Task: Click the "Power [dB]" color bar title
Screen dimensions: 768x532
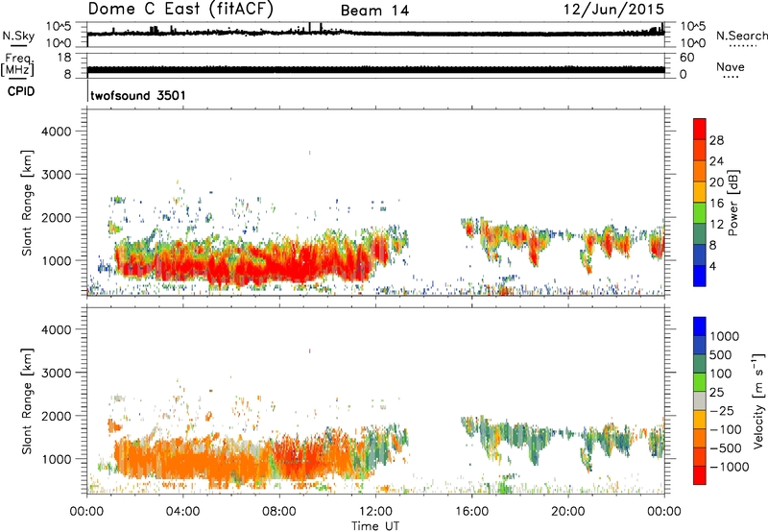Action: click(x=732, y=203)
